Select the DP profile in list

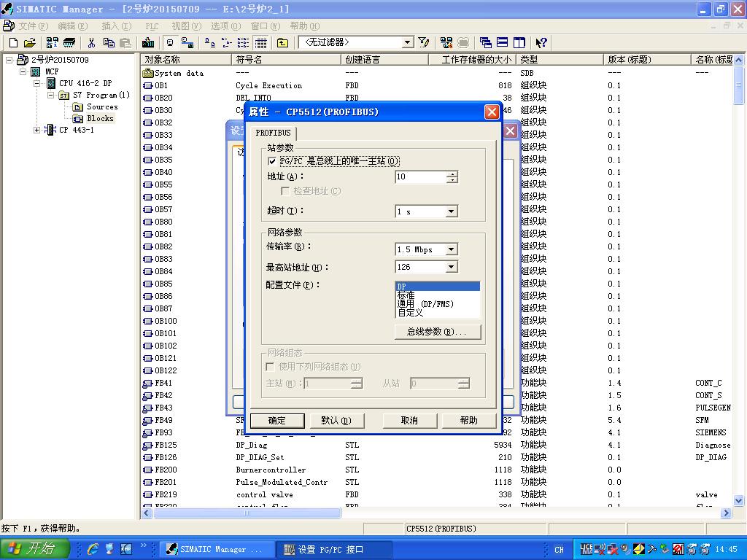coord(438,286)
